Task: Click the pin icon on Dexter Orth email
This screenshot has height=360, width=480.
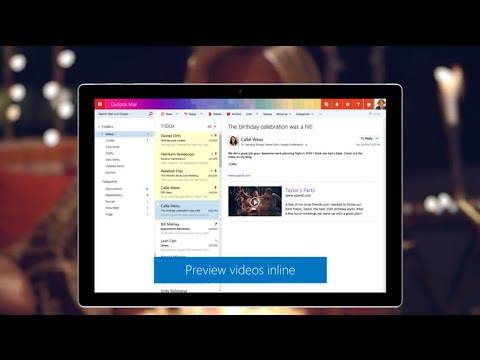Action: [x=216, y=135]
